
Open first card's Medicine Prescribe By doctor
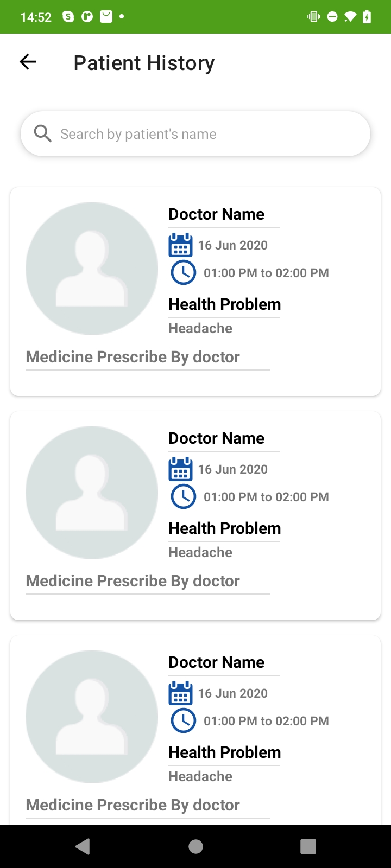pyautogui.click(x=133, y=357)
